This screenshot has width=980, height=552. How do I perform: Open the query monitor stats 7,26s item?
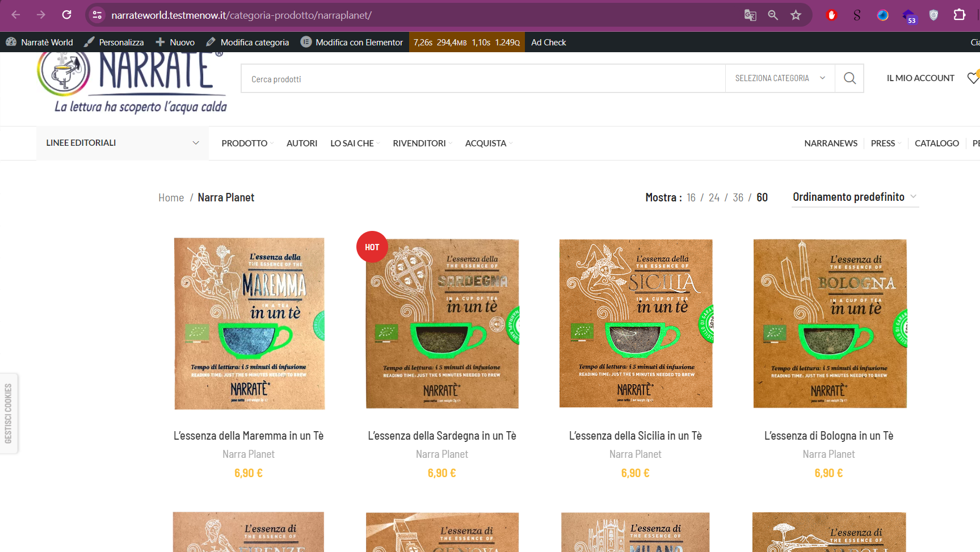click(x=466, y=42)
